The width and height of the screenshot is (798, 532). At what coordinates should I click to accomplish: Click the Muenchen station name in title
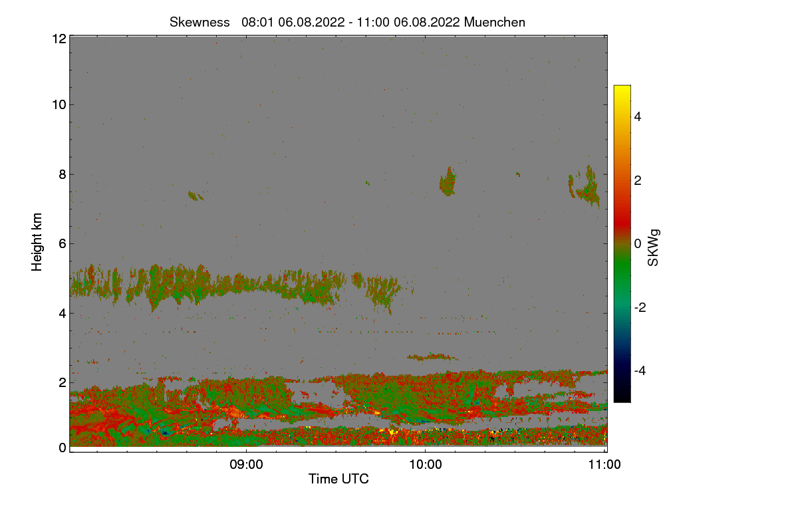click(494, 22)
